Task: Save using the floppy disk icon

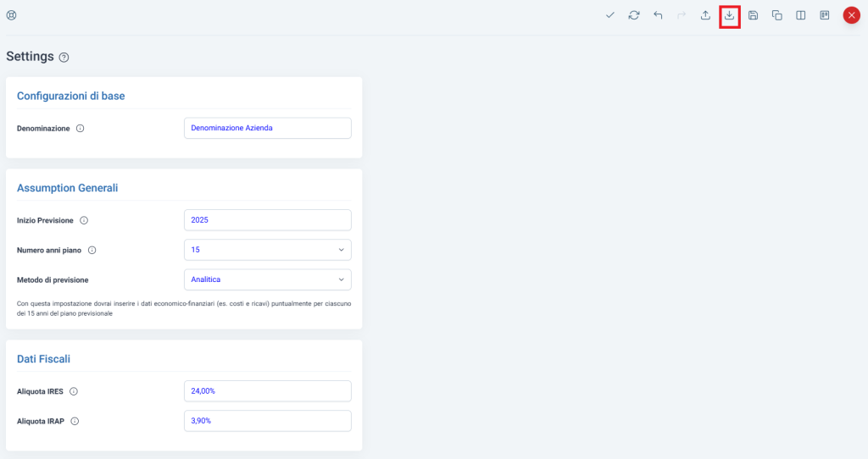Action: click(x=753, y=15)
